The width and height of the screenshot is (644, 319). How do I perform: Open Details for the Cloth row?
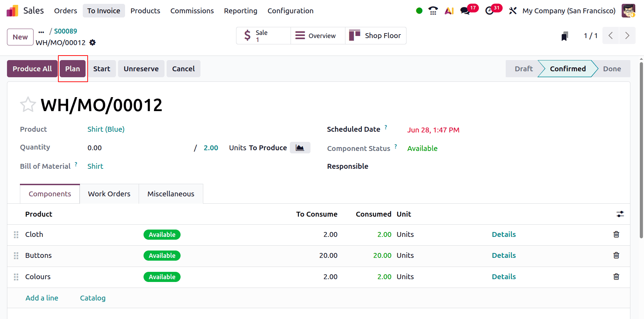504,234
